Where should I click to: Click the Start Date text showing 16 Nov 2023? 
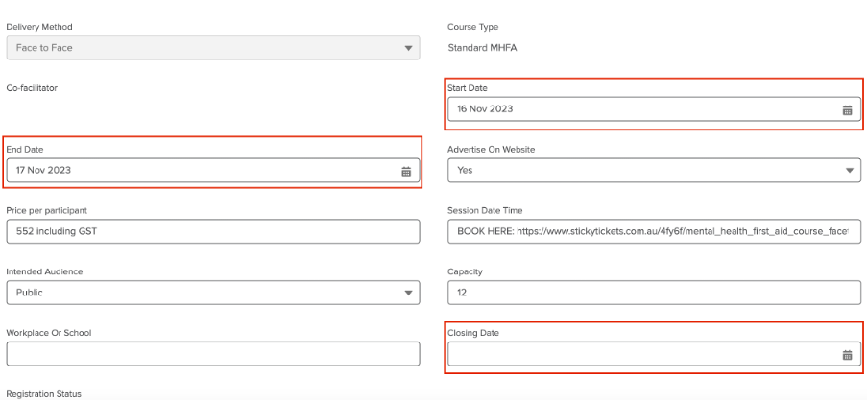tap(485, 109)
